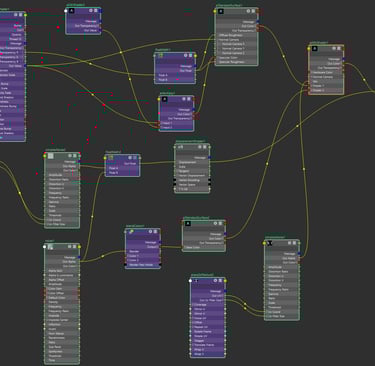Toggle the view mode button on the place2dTexture node
This screenshot has width=375, height=366.
[x=220, y=281]
